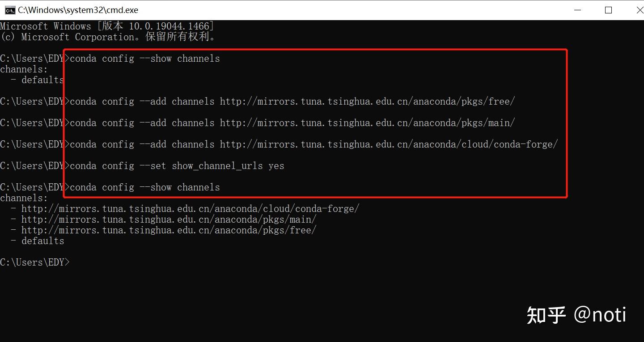Viewport: 644px width, 342px height.
Task: Click the first 'conda config --show channels' command
Action: [x=145, y=59]
